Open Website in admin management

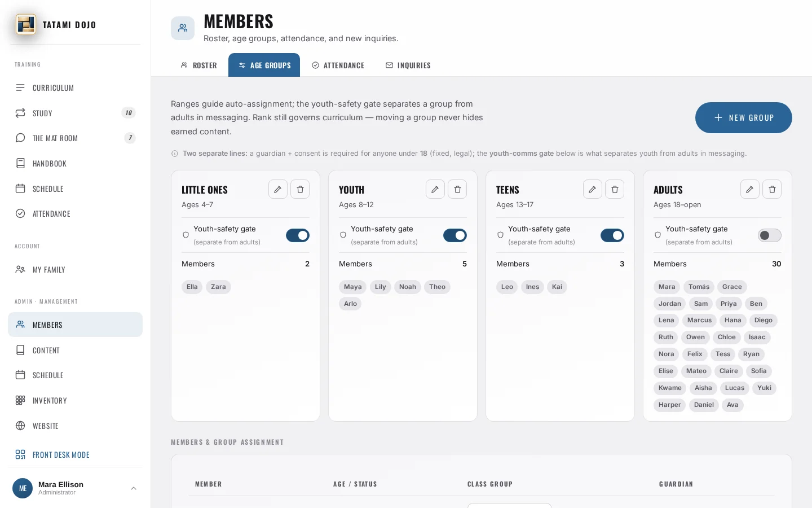click(x=75, y=426)
